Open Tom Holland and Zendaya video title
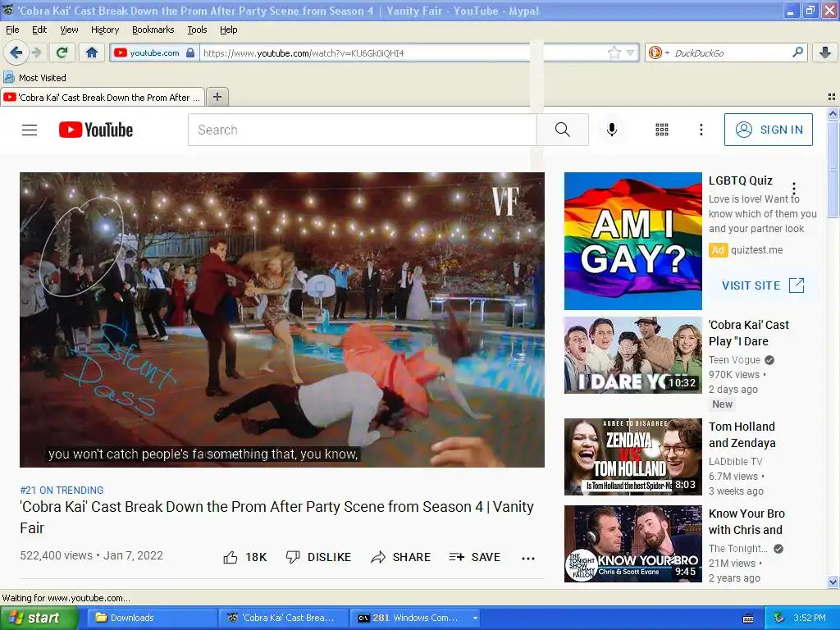The image size is (840, 630). (742, 435)
